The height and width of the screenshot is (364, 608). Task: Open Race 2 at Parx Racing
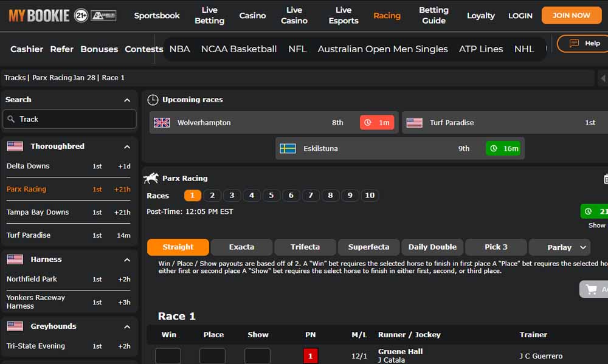[x=212, y=195]
